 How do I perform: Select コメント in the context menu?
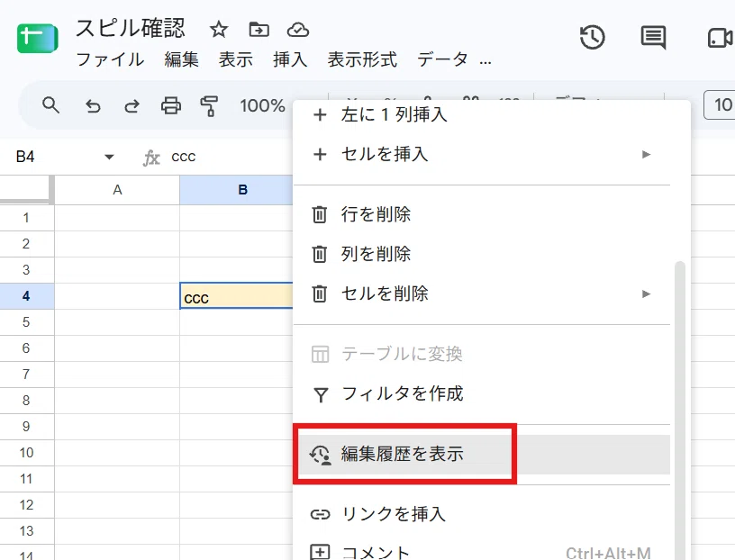(x=482, y=550)
